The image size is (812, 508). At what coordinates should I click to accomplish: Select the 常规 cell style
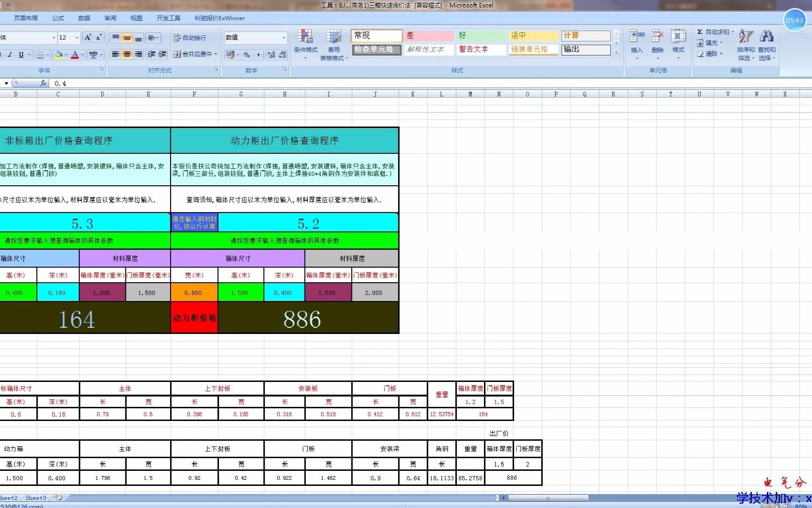click(x=376, y=36)
